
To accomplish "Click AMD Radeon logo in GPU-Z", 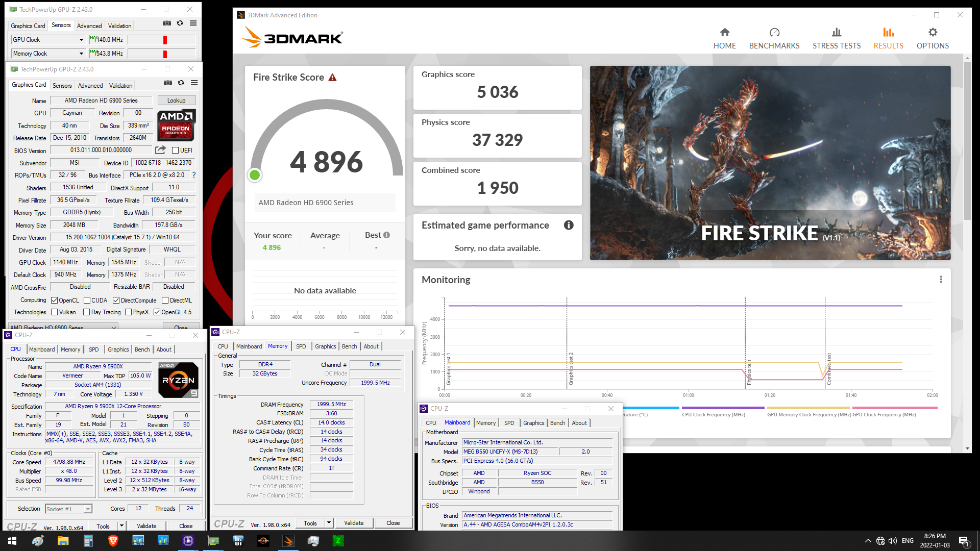I will point(176,125).
